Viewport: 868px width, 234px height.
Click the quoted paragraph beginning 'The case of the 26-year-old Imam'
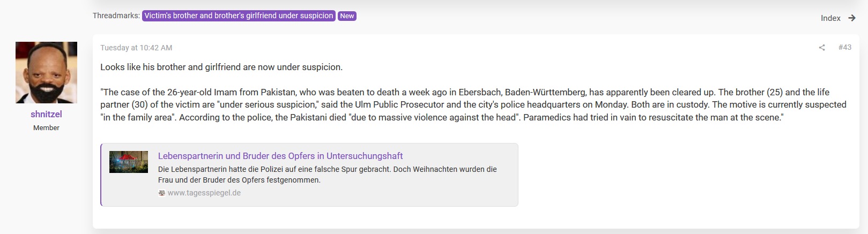pyautogui.click(x=473, y=104)
